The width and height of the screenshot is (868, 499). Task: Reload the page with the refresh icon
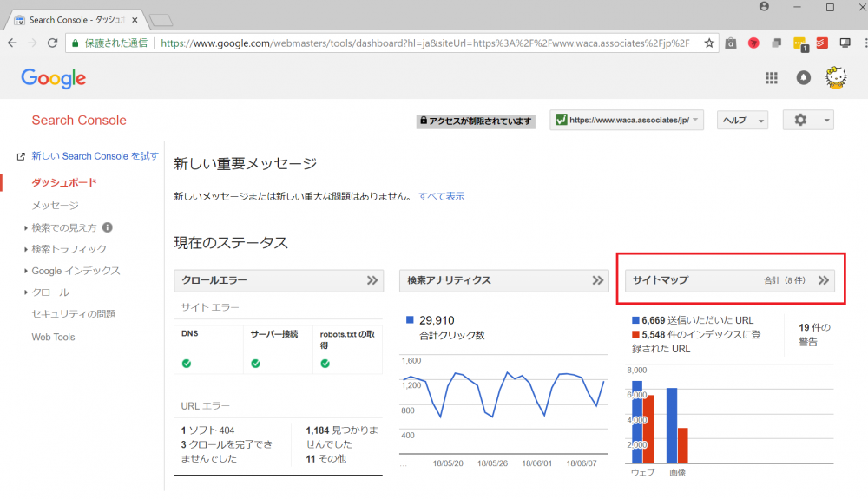click(53, 43)
